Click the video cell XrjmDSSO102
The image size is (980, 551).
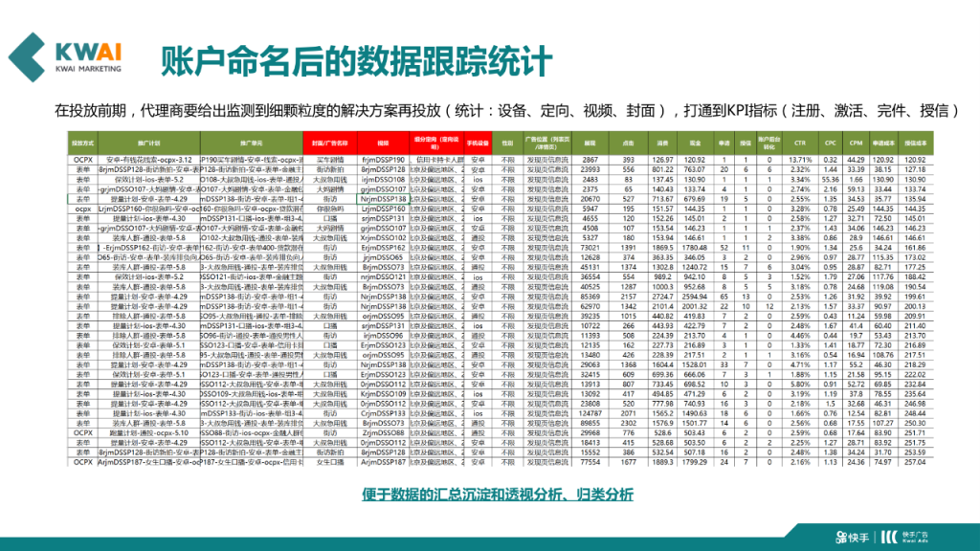point(383,238)
